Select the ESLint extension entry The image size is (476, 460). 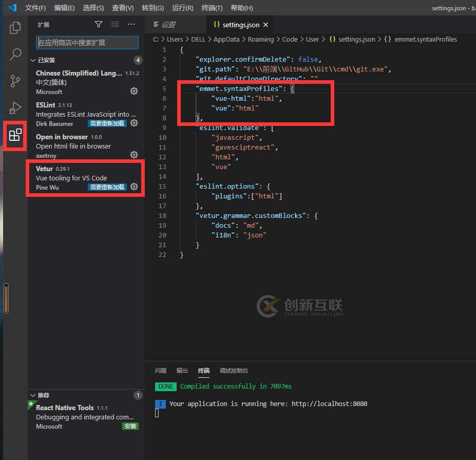(x=86, y=114)
